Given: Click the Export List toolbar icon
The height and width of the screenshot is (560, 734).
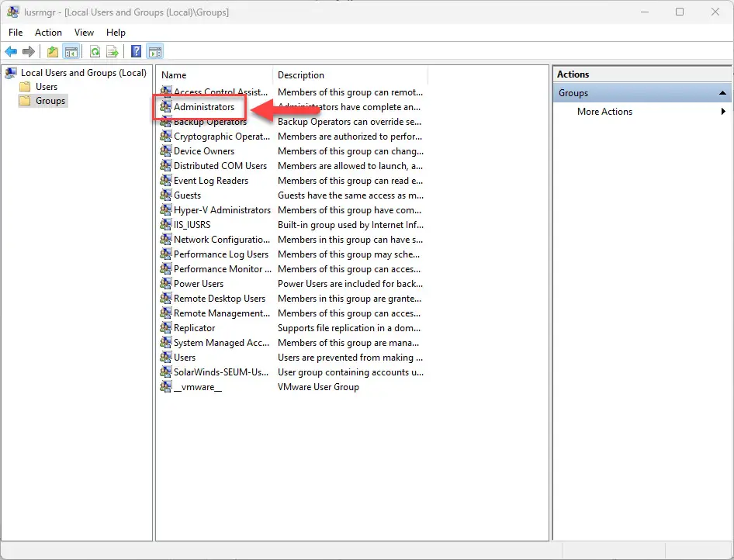Looking at the screenshot, I should [x=113, y=51].
